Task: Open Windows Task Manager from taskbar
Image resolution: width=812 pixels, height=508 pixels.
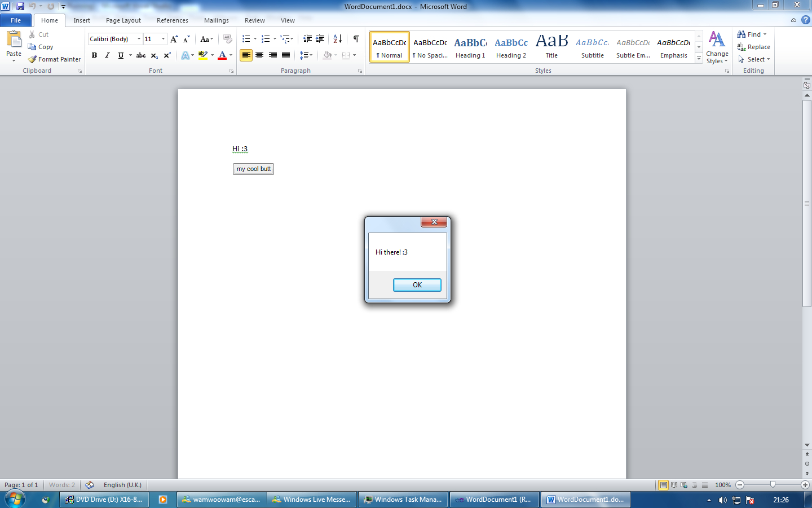Action: (x=403, y=500)
